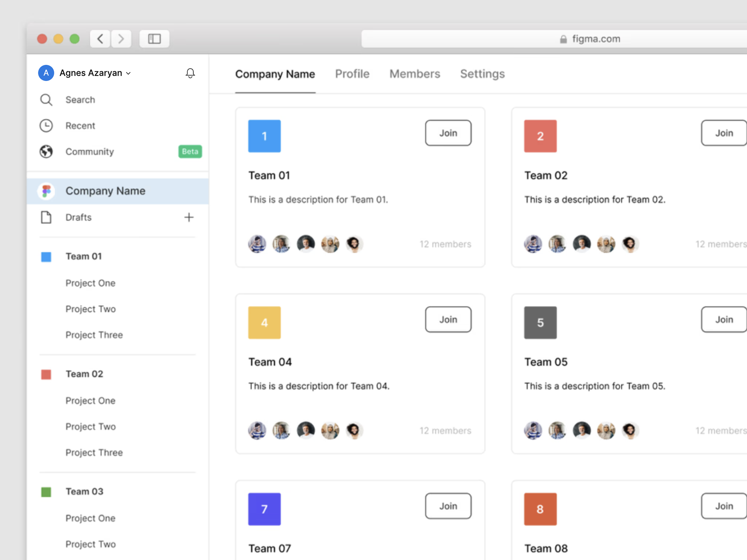This screenshot has height=560, width=747.
Task: Open the Agnes Azaryan account dropdown
Action: pyautogui.click(x=95, y=73)
